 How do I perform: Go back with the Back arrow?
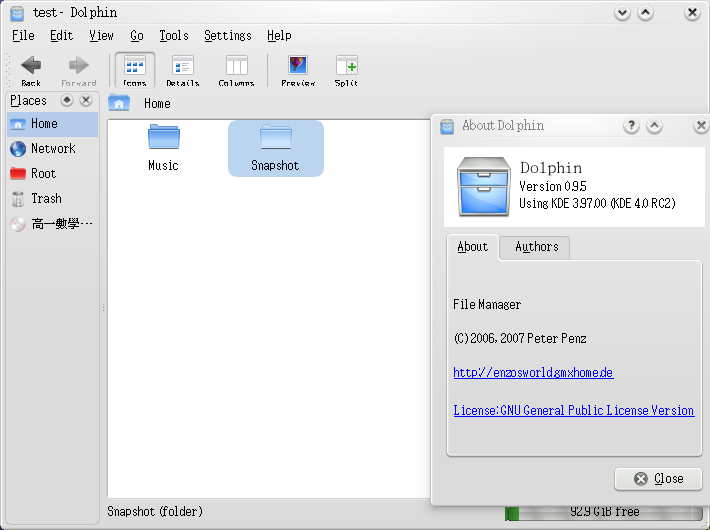(31, 70)
